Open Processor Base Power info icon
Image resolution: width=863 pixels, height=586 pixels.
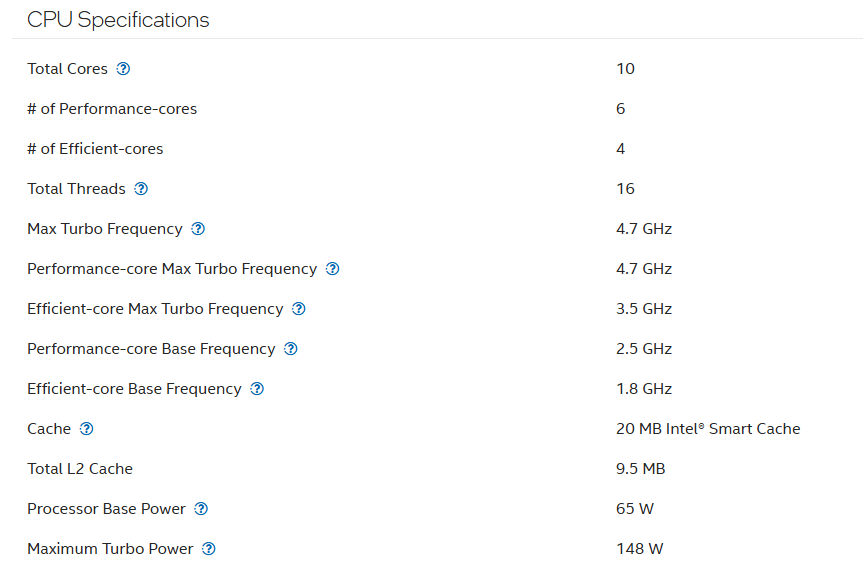[x=201, y=509]
